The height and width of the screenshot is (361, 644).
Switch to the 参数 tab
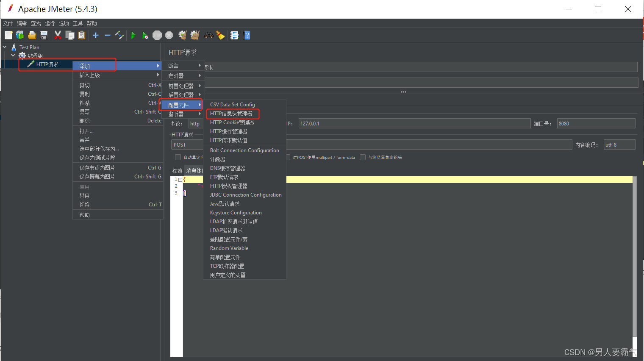point(177,171)
